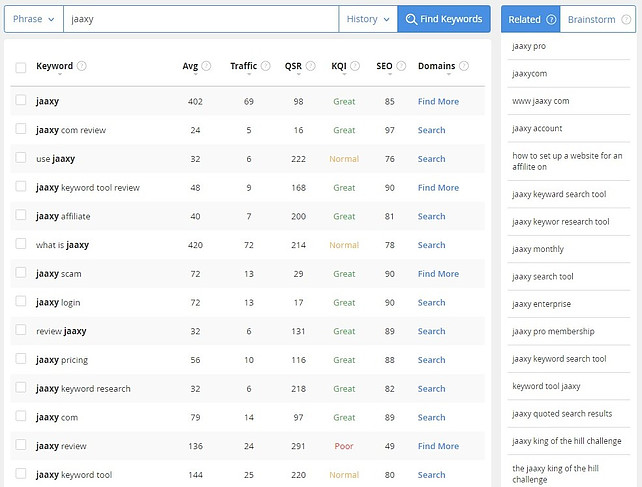642x487 pixels.
Task: Click Search link for 'jaaxy keyword tool'
Action: point(431,475)
